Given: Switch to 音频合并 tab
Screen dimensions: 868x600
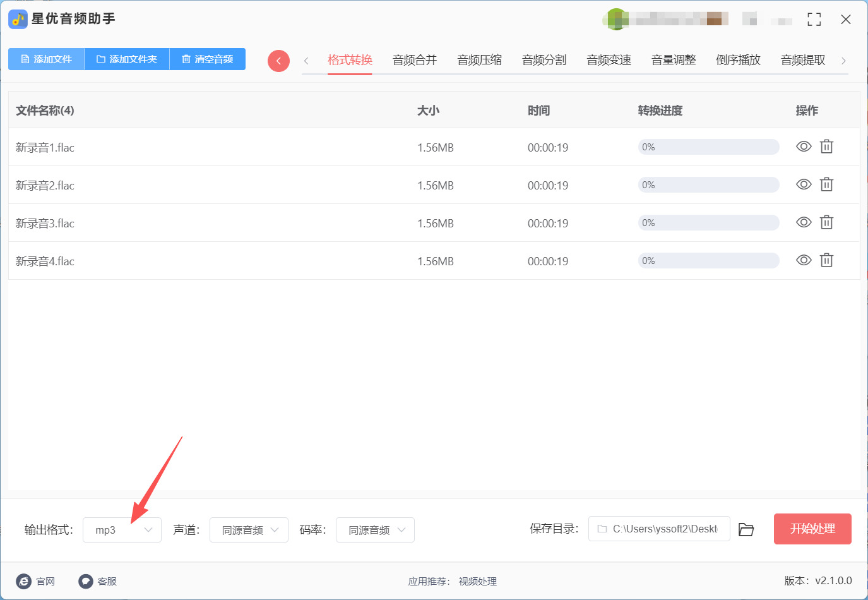Looking at the screenshot, I should pos(415,60).
